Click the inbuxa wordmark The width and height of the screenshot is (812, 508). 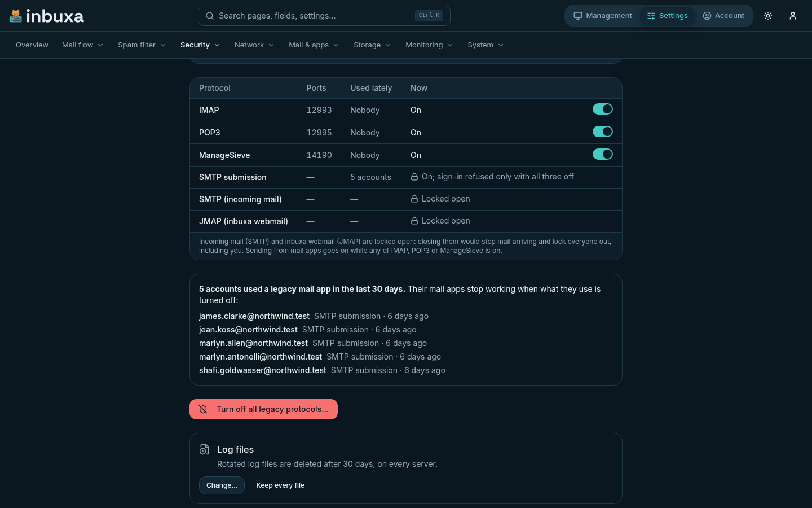[55, 16]
